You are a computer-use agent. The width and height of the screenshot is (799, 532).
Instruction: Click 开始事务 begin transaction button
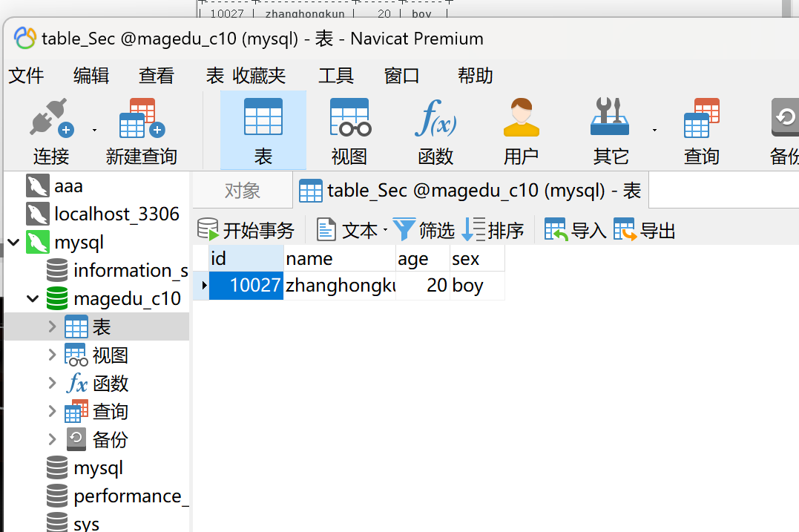(246, 230)
